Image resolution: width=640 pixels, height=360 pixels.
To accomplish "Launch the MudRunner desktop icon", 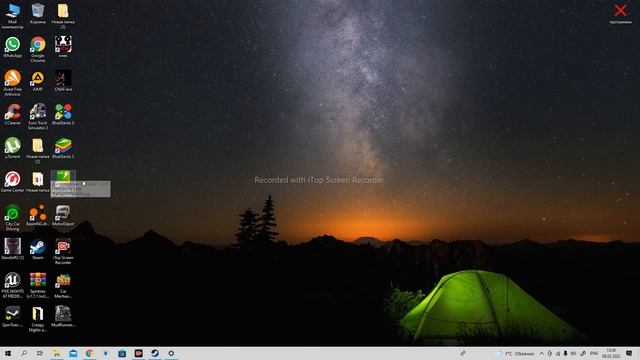I will 63,316.
